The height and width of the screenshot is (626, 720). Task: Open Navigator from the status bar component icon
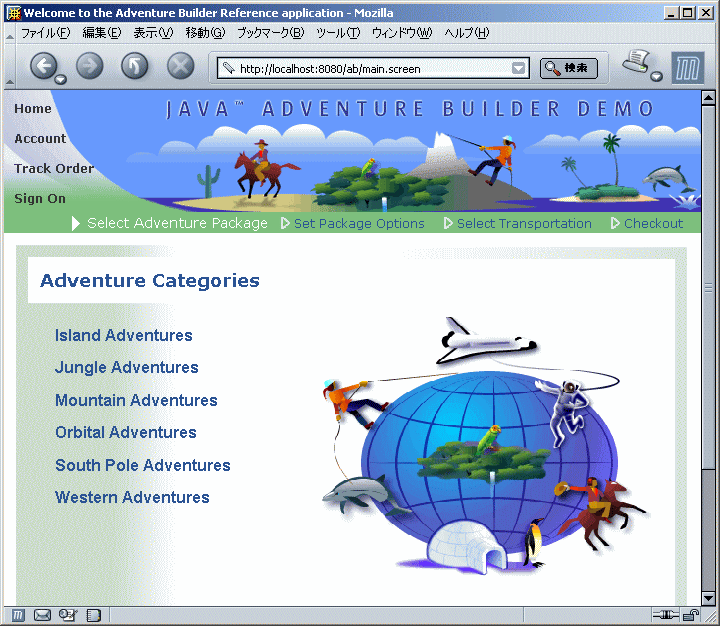click(17, 615)
